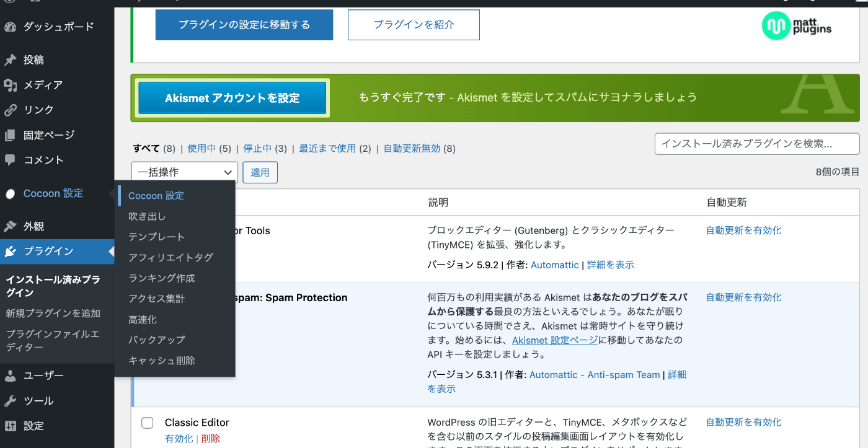Image resolution: width=868 pixels, height=448 pixels.
Task: Click the media icon beside メディア
Action: [x=10, y=85]
